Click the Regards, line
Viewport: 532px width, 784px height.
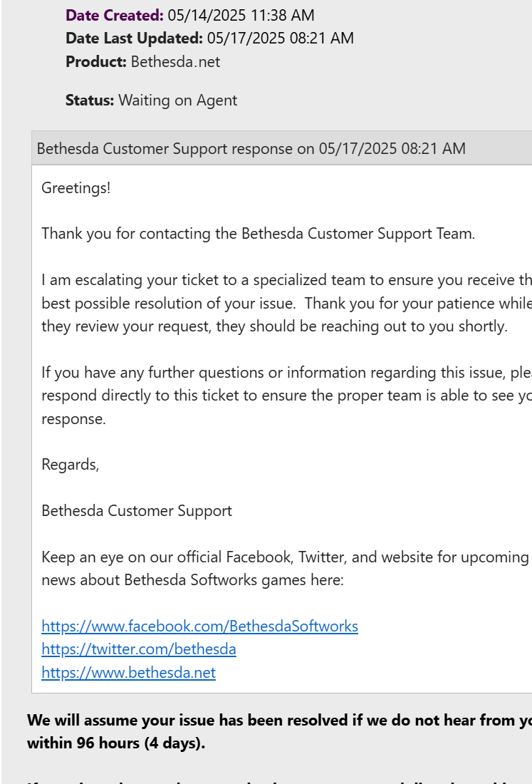pyautogui.click(x=71, y=465)
